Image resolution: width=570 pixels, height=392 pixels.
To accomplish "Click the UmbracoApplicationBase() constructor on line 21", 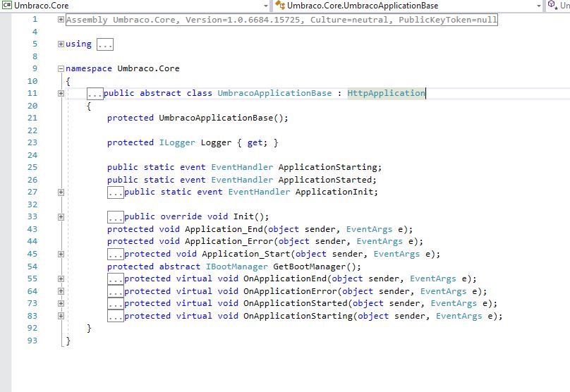I will pyautogui.click(x=216, y=118).
